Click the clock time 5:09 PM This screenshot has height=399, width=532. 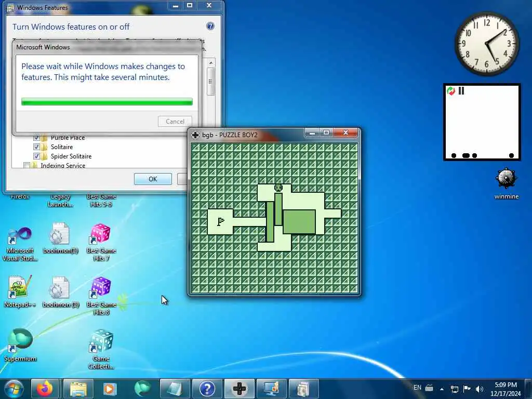click(506, 385)
